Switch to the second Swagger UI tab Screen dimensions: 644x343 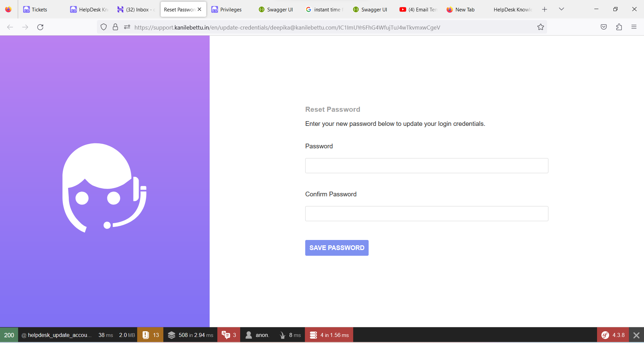(x=372, y=9)
